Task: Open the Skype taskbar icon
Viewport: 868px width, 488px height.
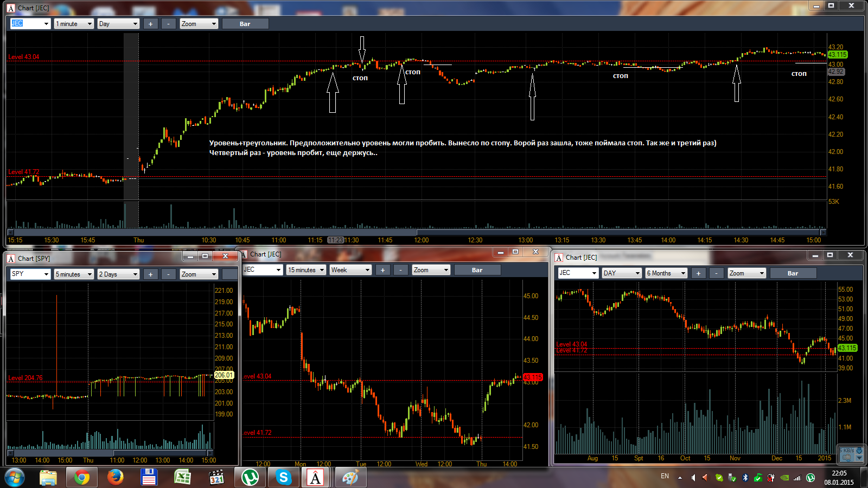Action: coord(283,477)
